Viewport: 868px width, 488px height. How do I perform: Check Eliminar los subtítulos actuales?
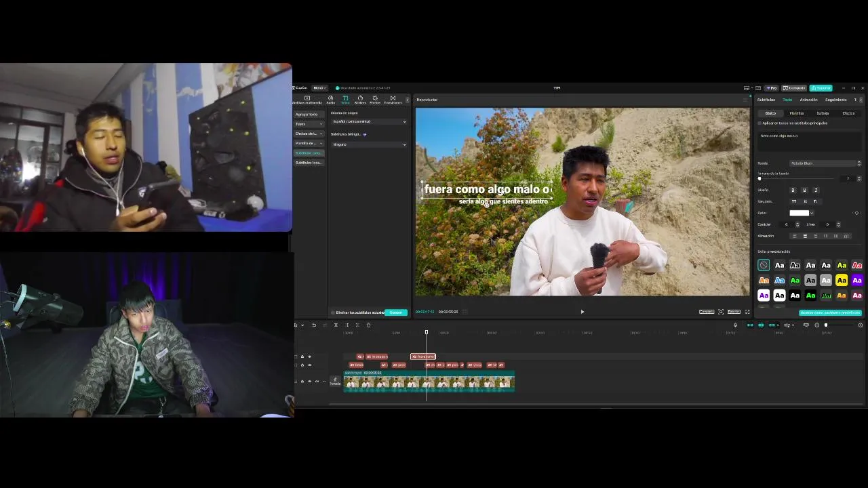(333, 312)
